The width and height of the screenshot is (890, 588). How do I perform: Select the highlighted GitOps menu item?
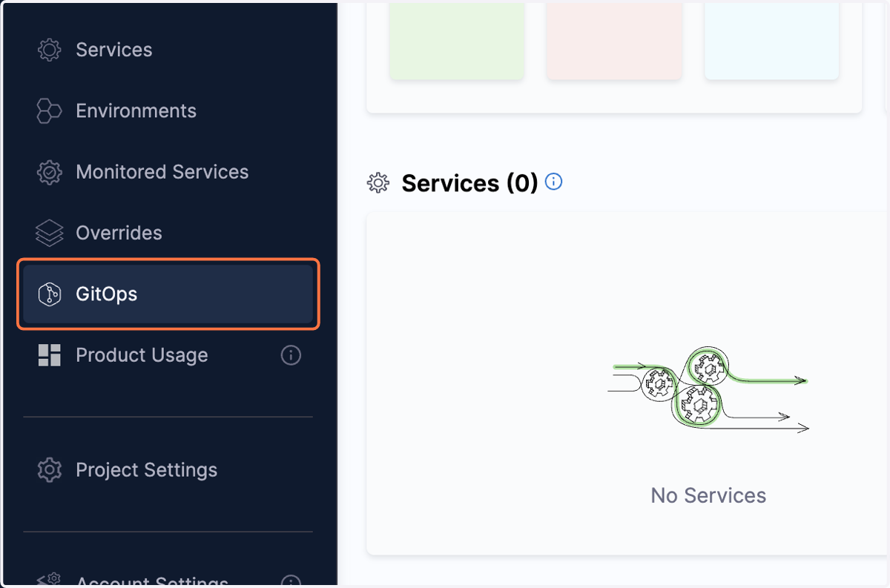tap(168, 294)
